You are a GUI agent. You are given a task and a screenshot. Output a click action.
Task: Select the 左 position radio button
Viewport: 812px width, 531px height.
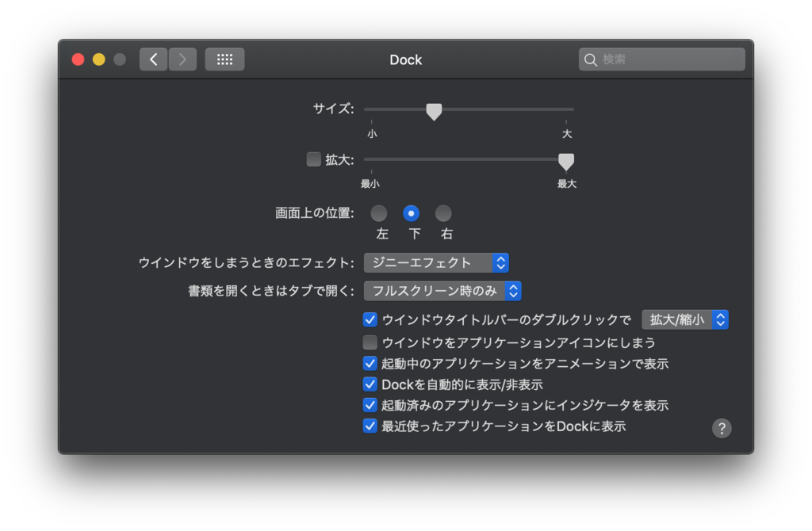point(379,213)
